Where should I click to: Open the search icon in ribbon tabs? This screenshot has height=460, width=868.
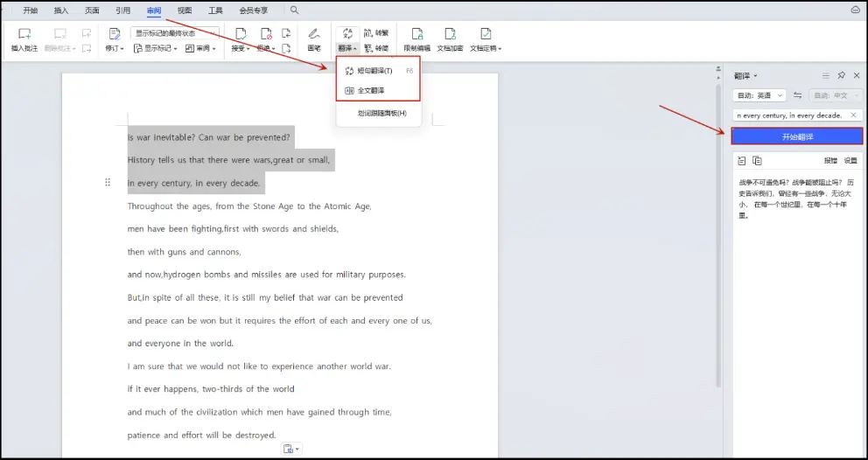click(x=295, y=10)
